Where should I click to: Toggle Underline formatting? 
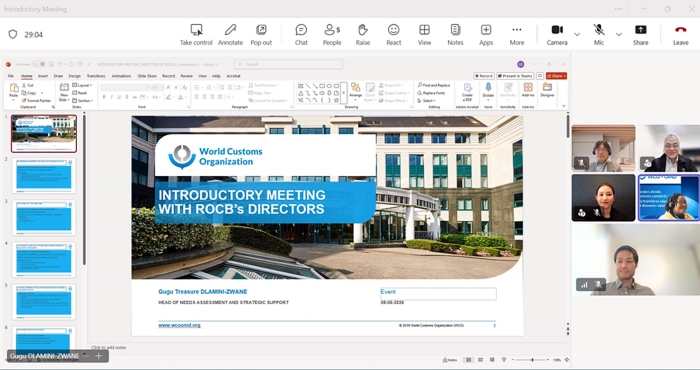pyautogui.click(x=119, y=97)
